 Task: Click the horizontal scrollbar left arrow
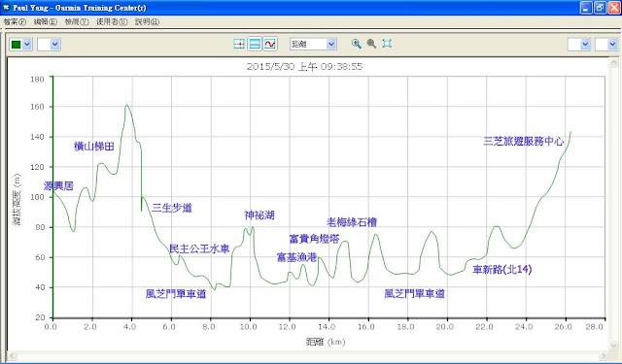pyautogui.click(x=13, y=355)
